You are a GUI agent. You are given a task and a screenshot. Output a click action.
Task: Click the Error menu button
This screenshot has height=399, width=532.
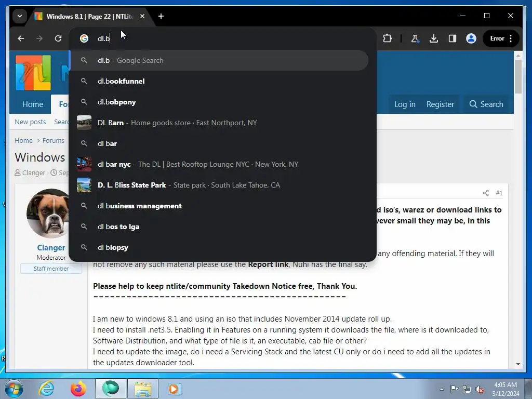[x=501, y=38]
